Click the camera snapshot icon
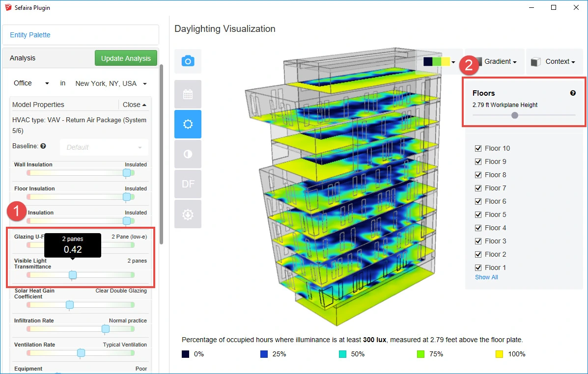The image size is (588, 374). click(x=188, y=61)
